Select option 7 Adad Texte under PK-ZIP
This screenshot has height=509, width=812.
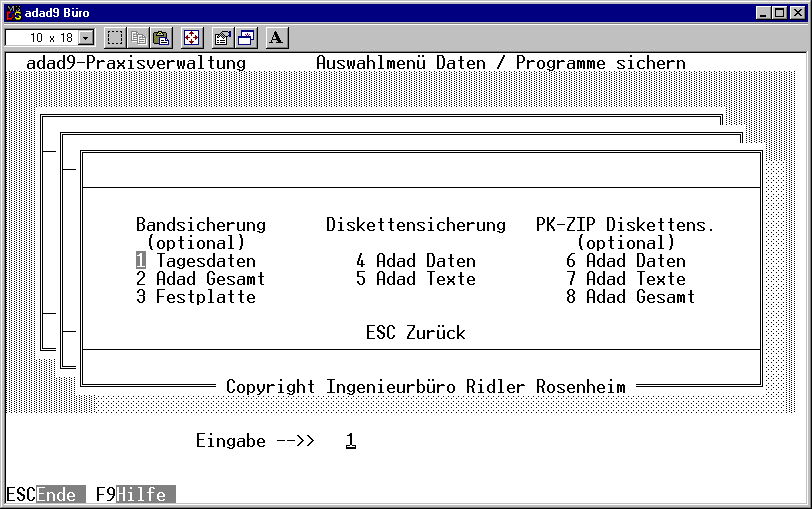tap(626, 279)
